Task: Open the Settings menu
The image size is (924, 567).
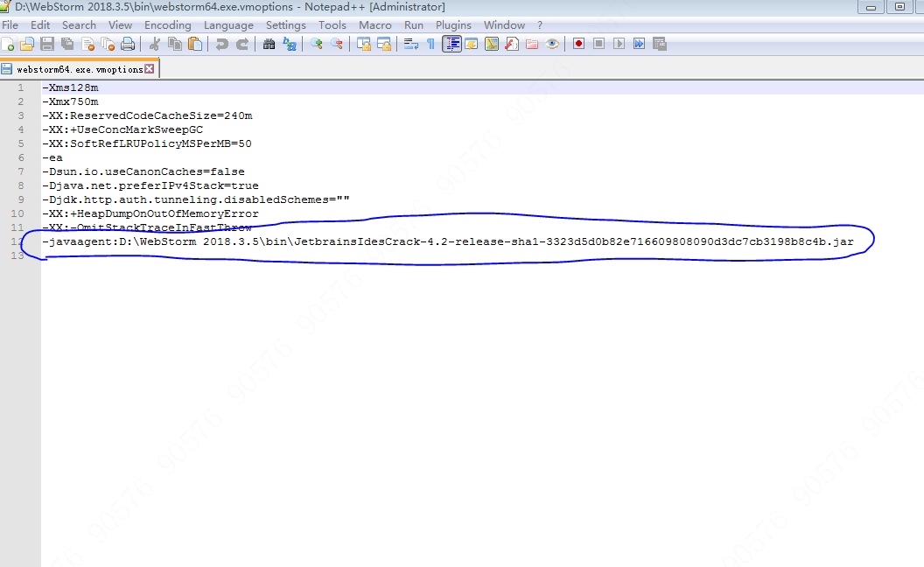Action: pyautogui.click(x=286, y=25)
